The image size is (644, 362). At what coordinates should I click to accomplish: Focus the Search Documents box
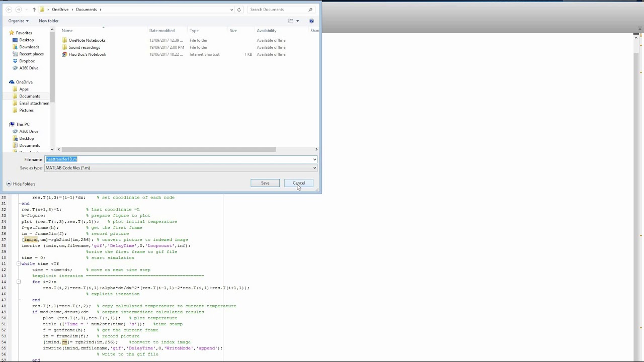point(280,10)
